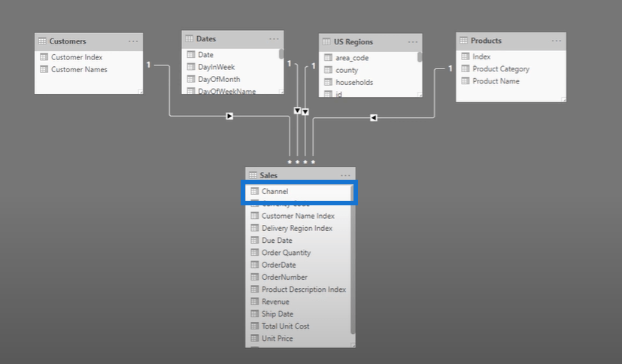
Task: Select the Channel field in Sales
Action: (275, 192)
